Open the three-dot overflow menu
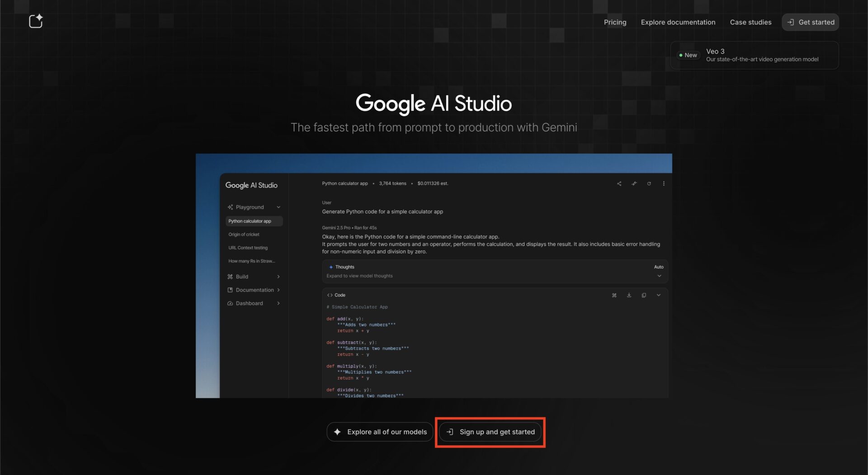This screenshot has width=868, height=475. (664, 183)
